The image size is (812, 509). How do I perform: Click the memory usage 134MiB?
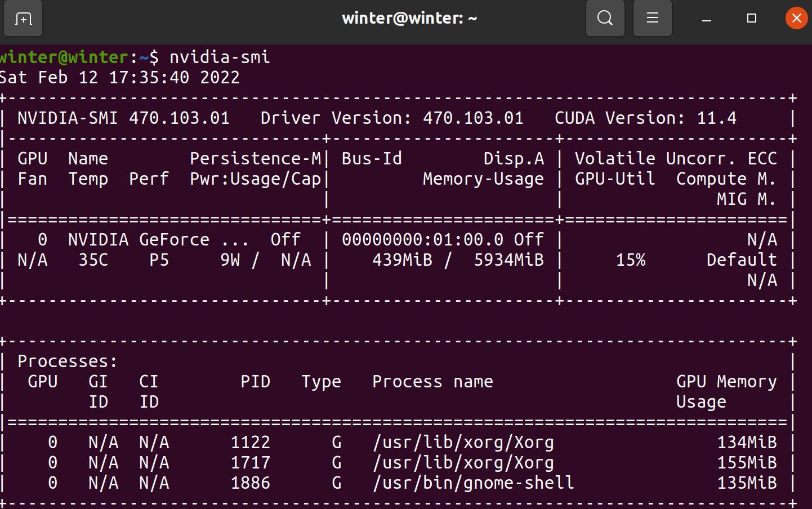coord(747,442)
